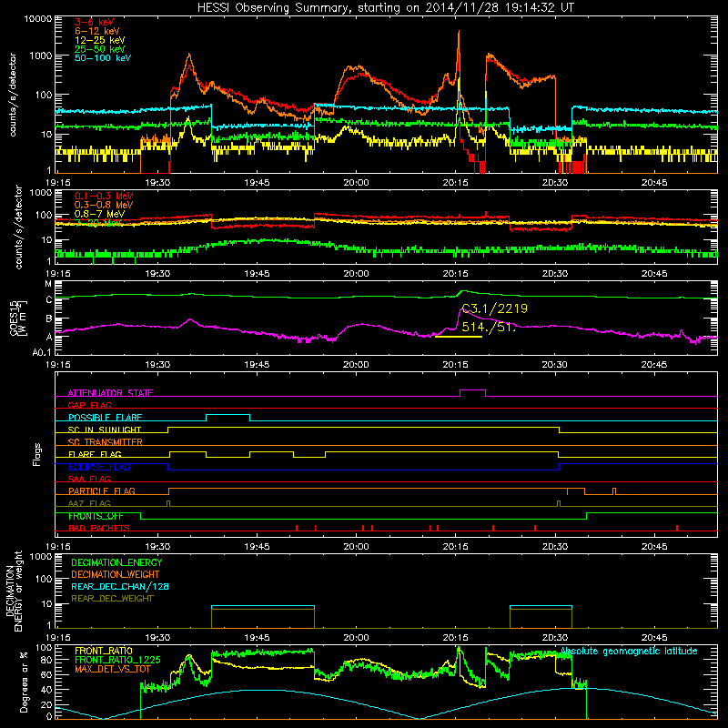This screenshot has height=728, width=728.
Task: Click the C3.1/2219 flare annotation
Action: (495, 308)
